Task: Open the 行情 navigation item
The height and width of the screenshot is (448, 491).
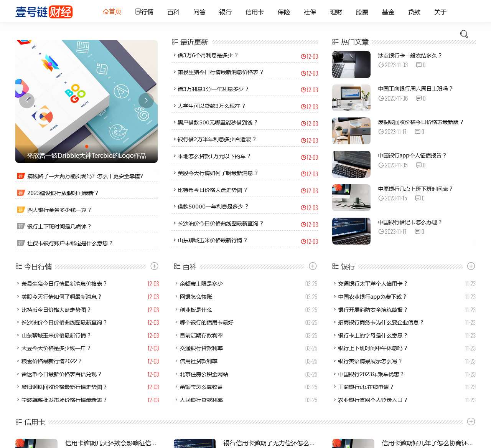Action: 144,12
